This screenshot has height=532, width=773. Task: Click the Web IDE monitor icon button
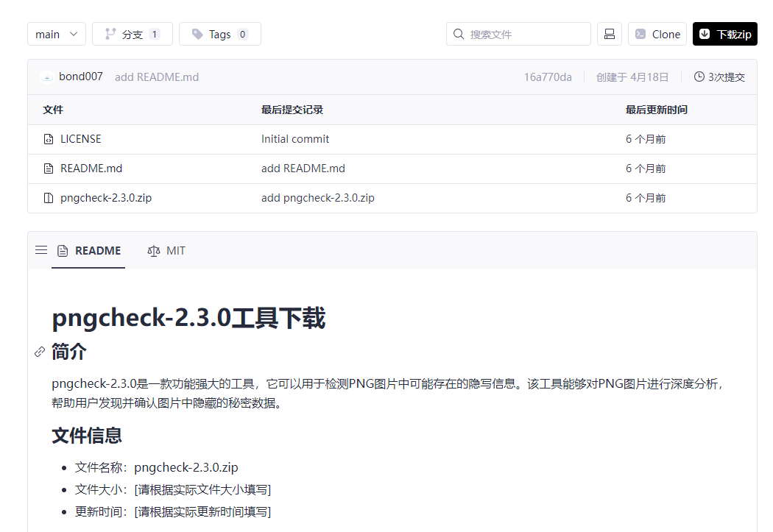point(609,34)
